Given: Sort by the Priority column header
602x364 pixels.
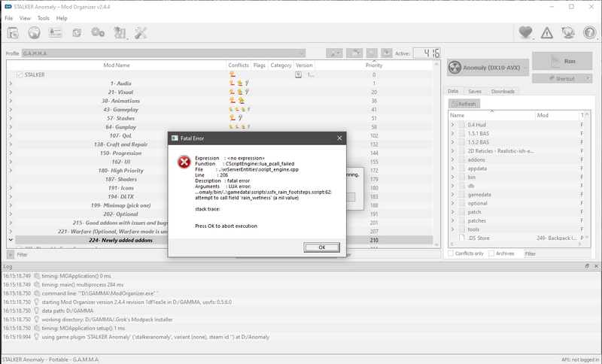Looking at the screenshot, I should 373,65.
